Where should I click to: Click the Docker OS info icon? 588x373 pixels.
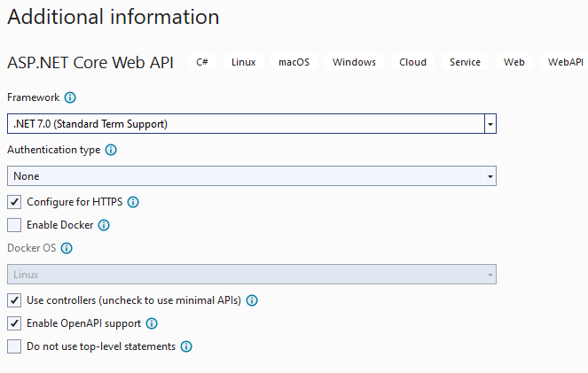[x=67, y=249]
